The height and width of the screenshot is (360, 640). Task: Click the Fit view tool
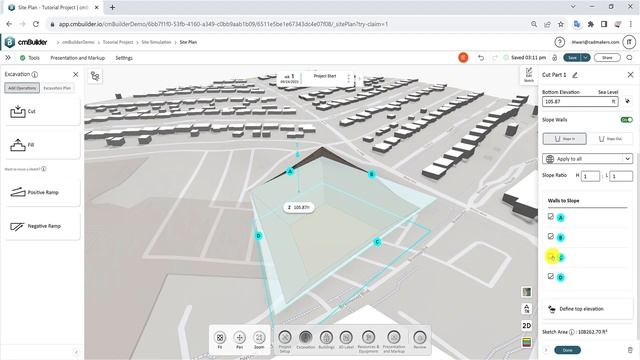click(220, 340)
